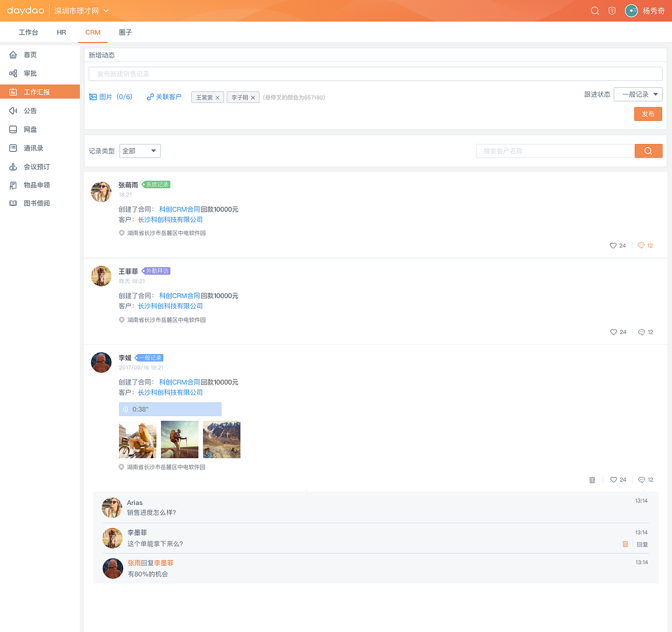
Task: Click the search magnifier in top header
Action: [595, 11]
